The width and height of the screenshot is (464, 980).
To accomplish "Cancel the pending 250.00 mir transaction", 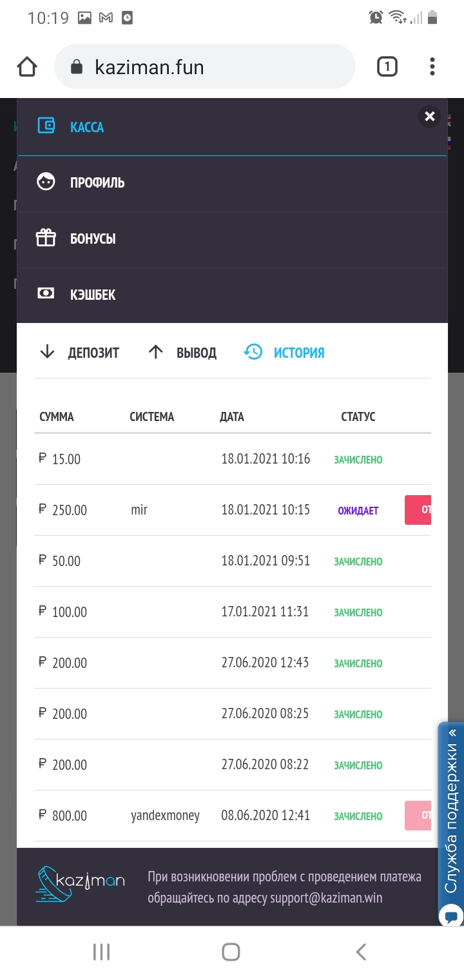I will point(418,510).
